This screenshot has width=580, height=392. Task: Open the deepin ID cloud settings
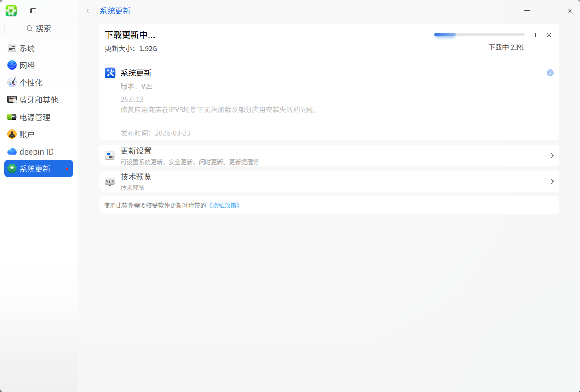(12, 151)
